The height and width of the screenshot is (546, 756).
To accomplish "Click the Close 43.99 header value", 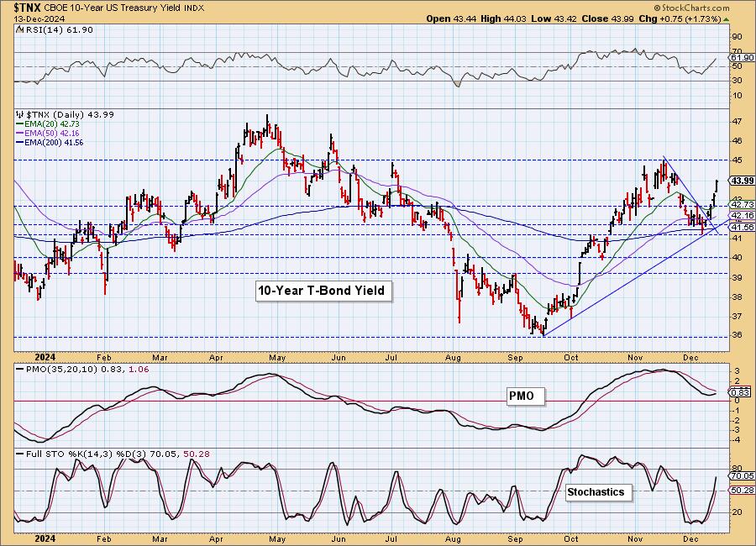I will [x=607, y=18].
